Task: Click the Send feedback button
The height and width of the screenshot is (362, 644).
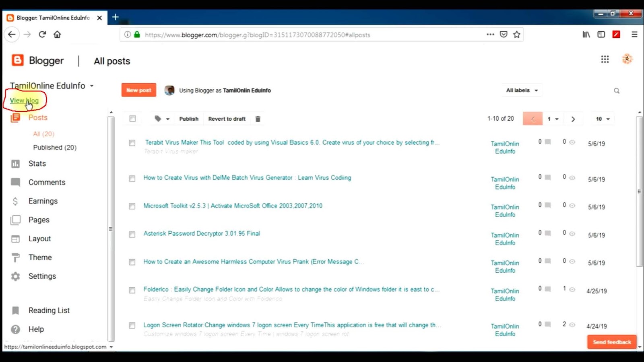Action: 612,342
